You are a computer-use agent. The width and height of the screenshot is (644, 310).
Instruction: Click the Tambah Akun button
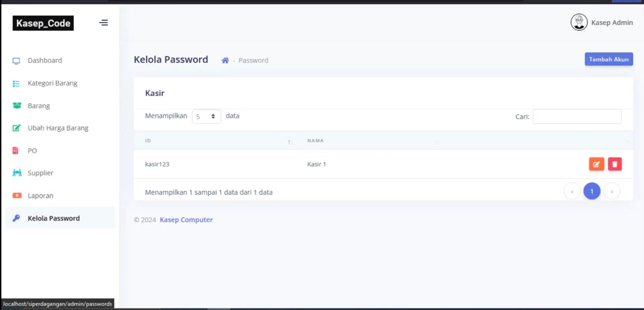609,59
